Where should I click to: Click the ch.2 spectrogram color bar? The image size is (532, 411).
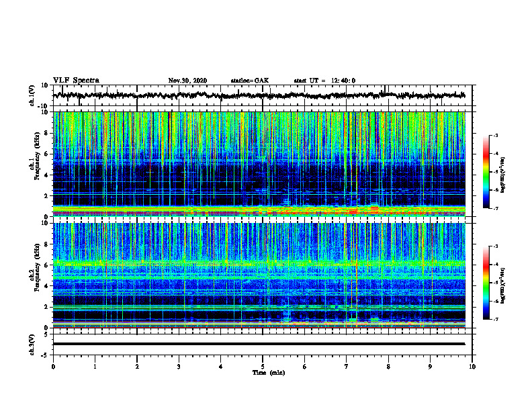click(x=486, y=283)
